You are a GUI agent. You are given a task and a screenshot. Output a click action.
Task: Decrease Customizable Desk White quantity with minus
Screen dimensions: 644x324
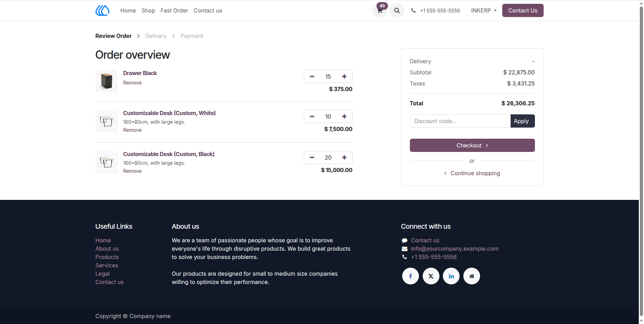312,116
